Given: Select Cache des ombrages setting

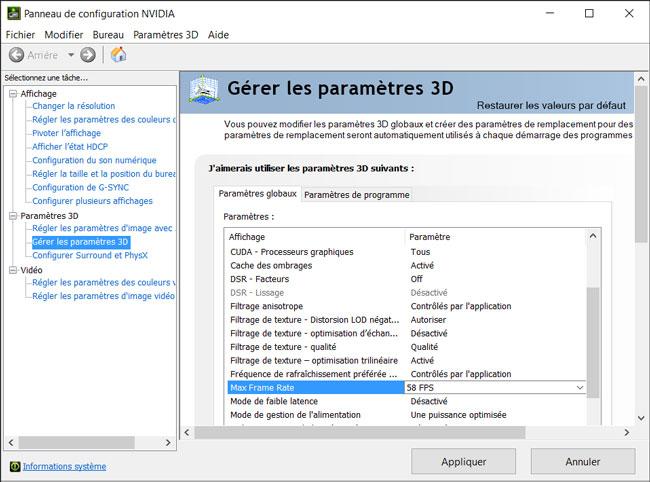Looking at the screenshot, I should pyautogui.click(x=407, y=266).
